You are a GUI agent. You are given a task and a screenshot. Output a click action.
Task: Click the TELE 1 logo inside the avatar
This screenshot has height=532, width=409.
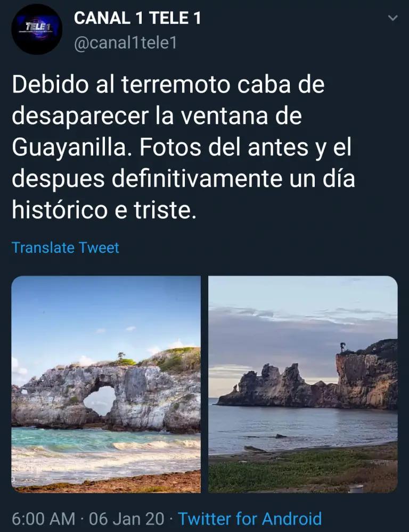(38, 27)
